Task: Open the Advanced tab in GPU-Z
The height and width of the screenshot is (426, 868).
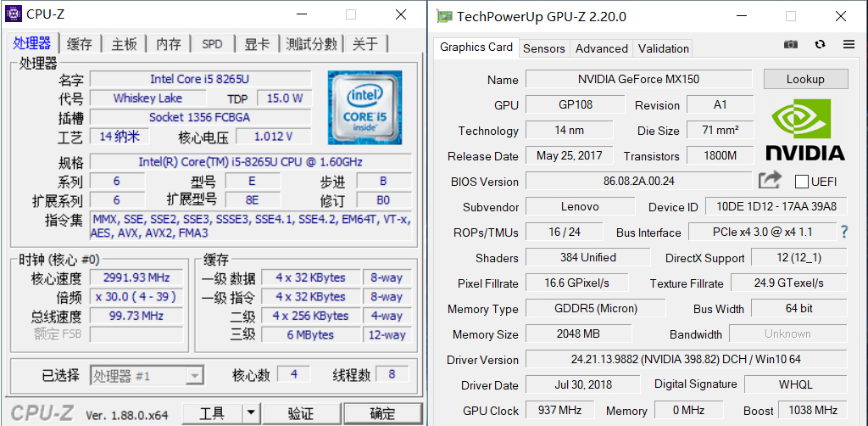Action: pyautogui.click(x=601, y=48)
